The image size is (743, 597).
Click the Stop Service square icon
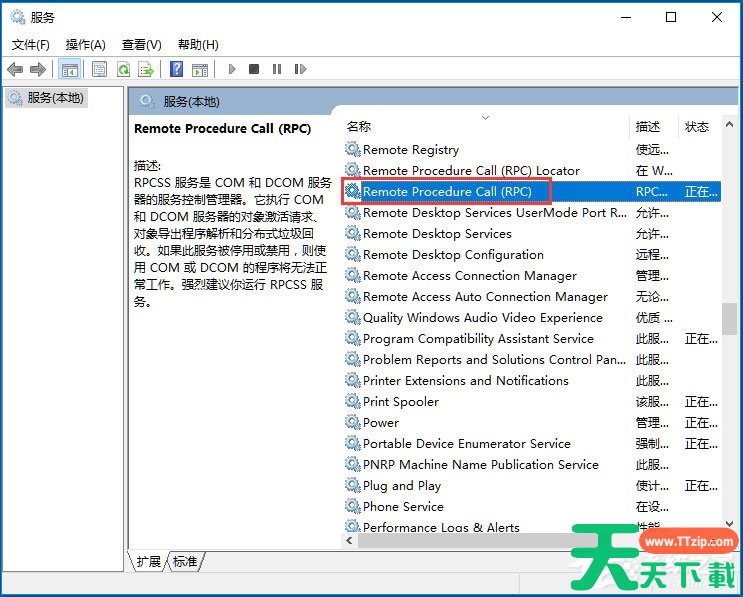(254, 69)
